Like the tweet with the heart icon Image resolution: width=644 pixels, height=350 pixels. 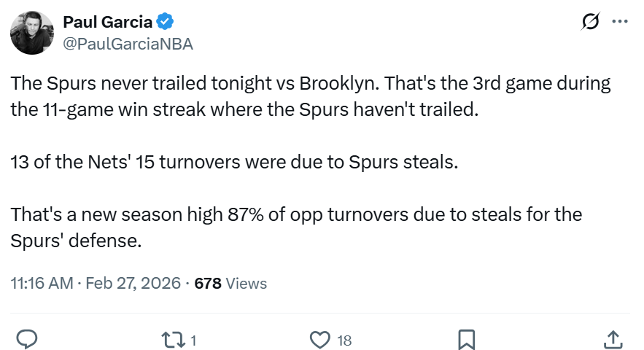[319, 339]
